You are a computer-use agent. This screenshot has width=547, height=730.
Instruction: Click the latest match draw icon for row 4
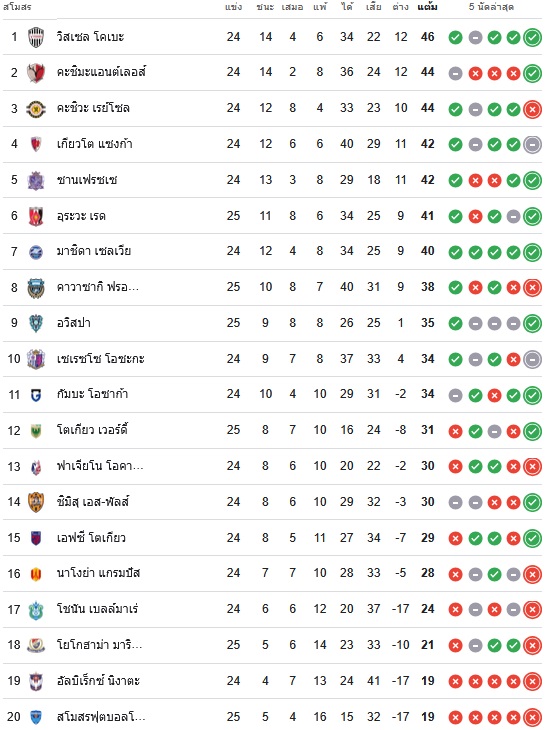532,145
